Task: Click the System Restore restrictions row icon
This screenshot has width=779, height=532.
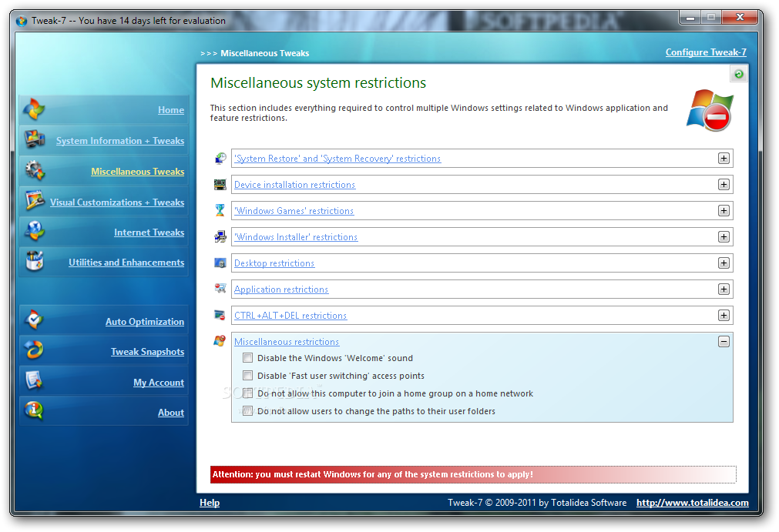Action: [220, 159]
